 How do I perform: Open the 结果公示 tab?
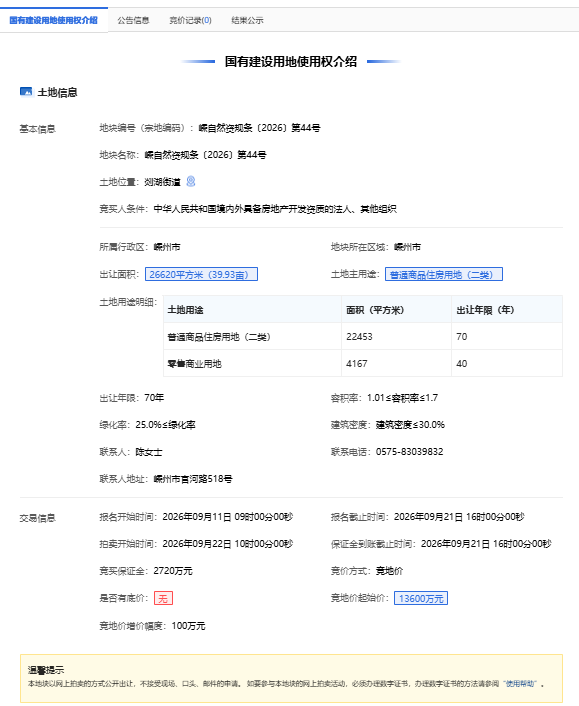tap(247, 20)
